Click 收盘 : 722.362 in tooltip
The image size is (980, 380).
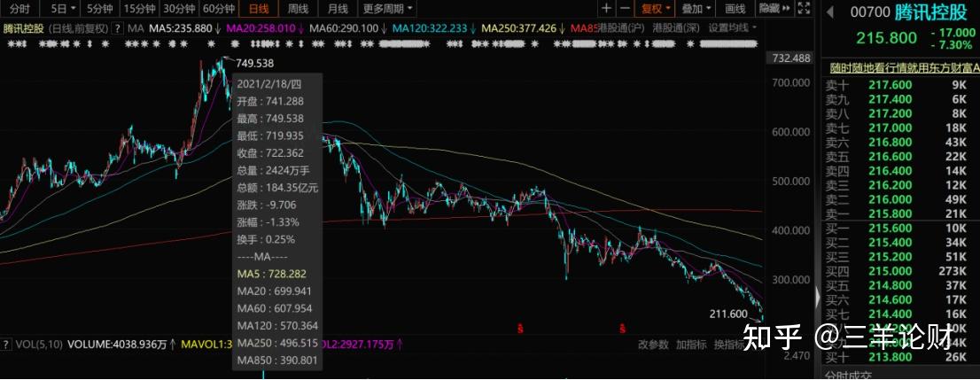click(270, 152)
